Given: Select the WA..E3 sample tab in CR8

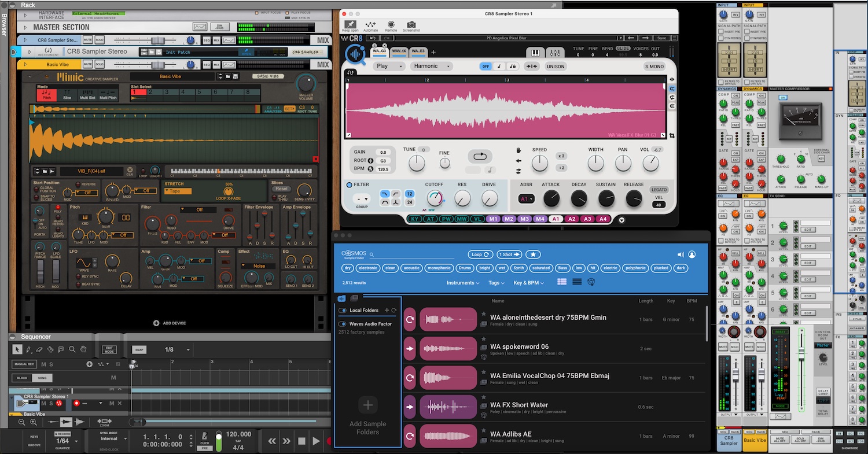Looking at the screenshot, I should (x=418, y=51).
